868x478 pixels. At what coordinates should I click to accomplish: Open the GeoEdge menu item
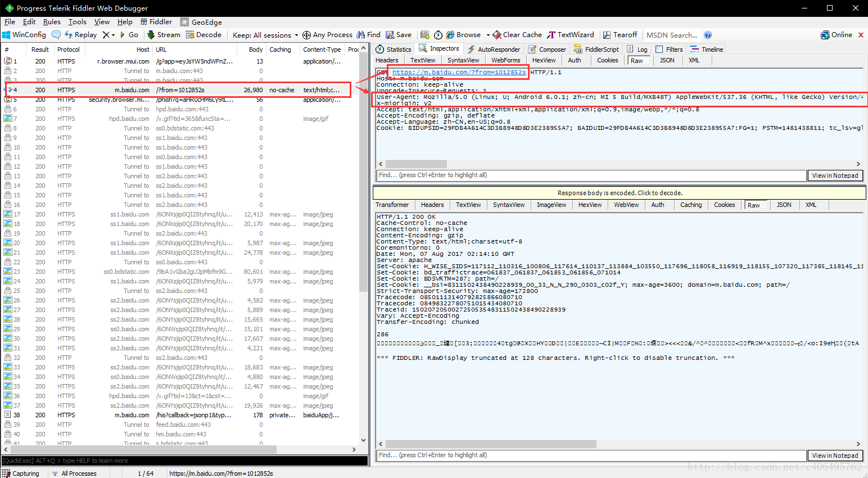point(201,22)
